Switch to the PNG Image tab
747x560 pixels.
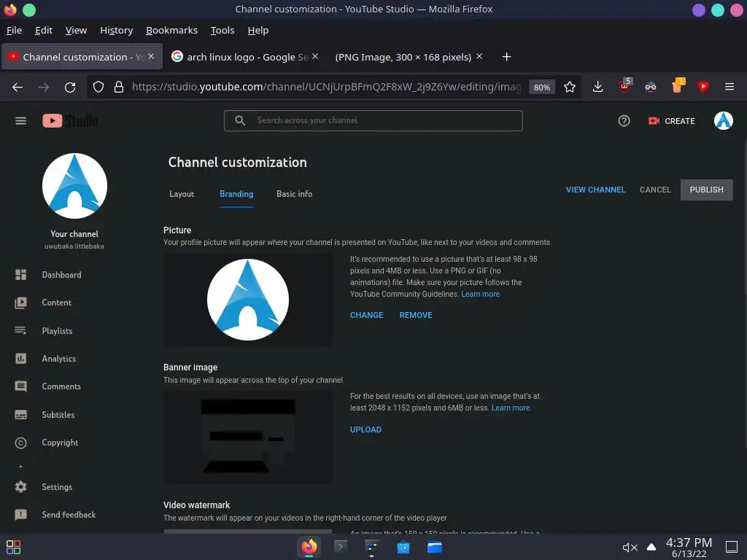tap(403, 57)
